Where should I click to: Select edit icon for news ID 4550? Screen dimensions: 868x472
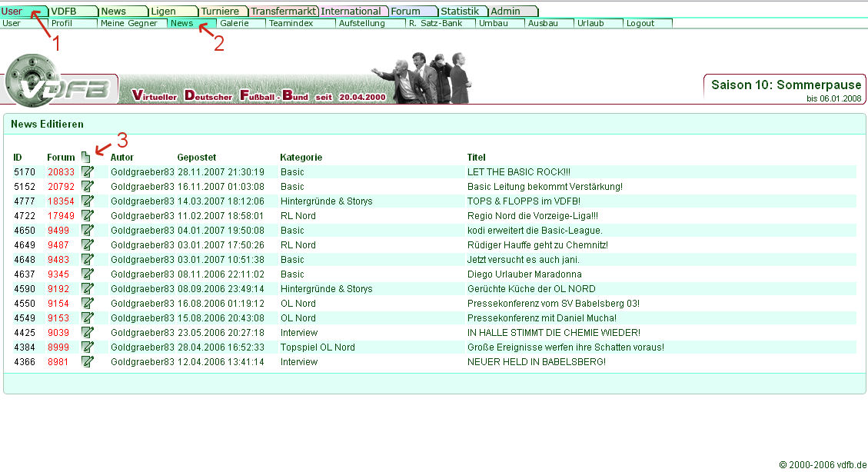pos(88,304)
